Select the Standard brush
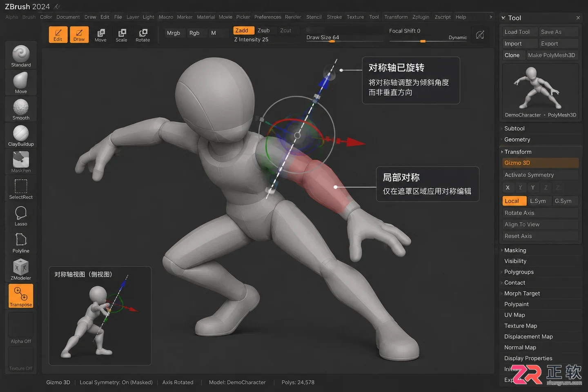This screenshot has width=588, height=392. 21,56
